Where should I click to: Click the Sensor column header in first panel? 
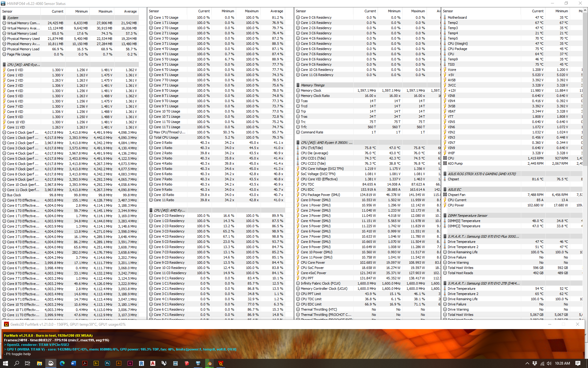pos(7,11)
